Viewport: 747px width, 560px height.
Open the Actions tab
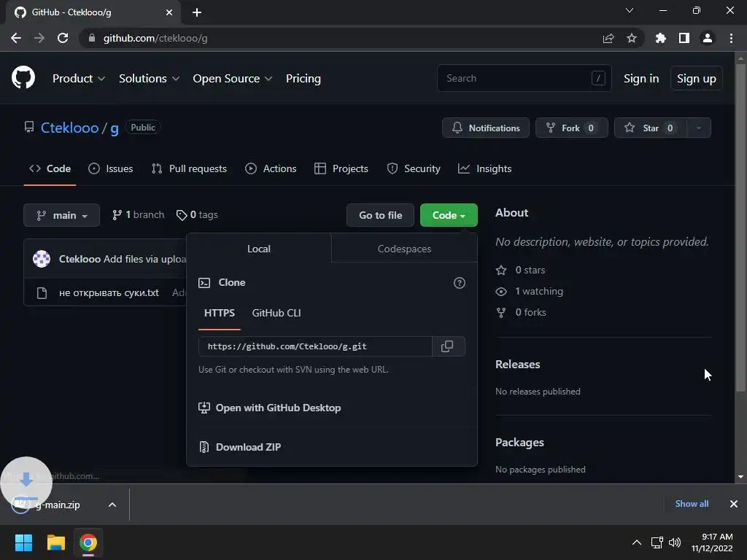tap(271, 168)
